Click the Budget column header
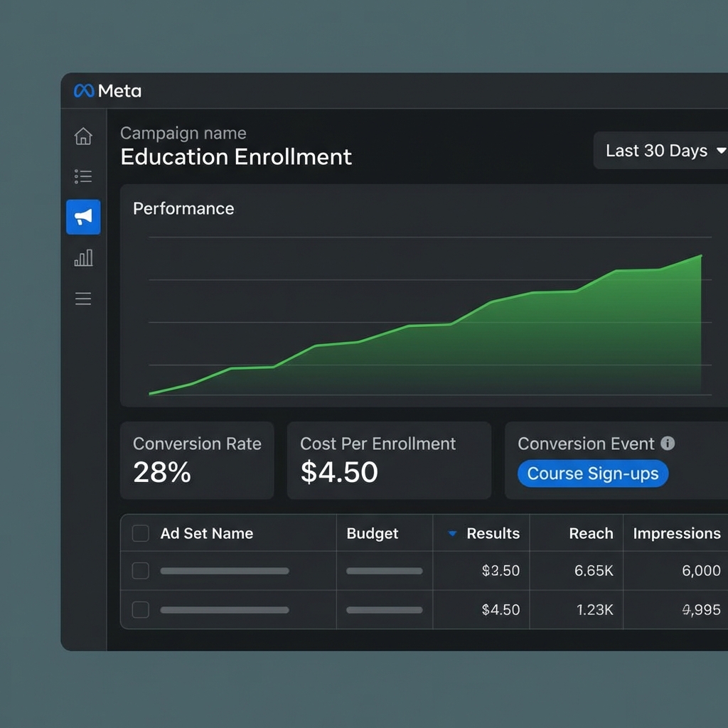This screenshot has width=728, height=728. (373, 534)
